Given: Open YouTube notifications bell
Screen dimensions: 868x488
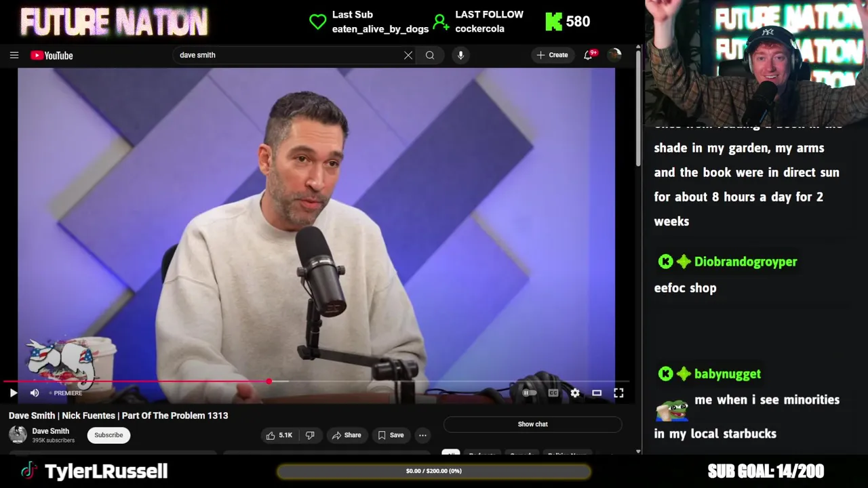Looking at the screenshot, I should pos(588,55).
